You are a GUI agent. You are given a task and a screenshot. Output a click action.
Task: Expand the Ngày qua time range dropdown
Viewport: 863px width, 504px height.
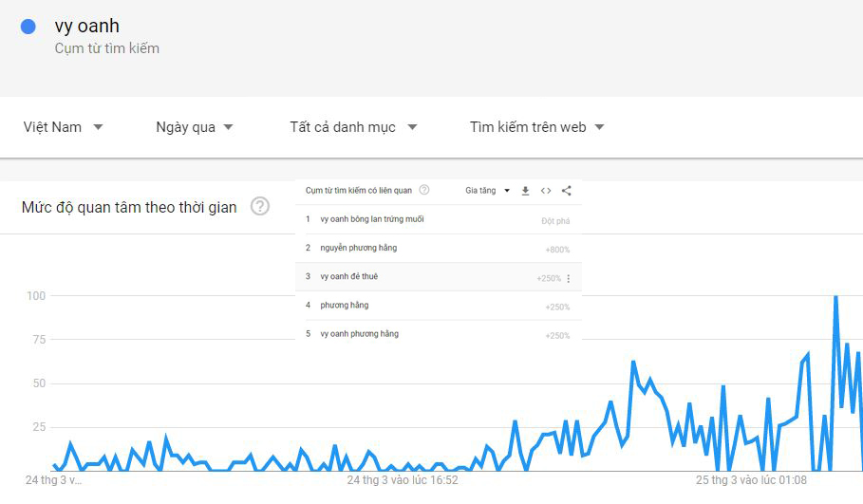coord(195,127)
